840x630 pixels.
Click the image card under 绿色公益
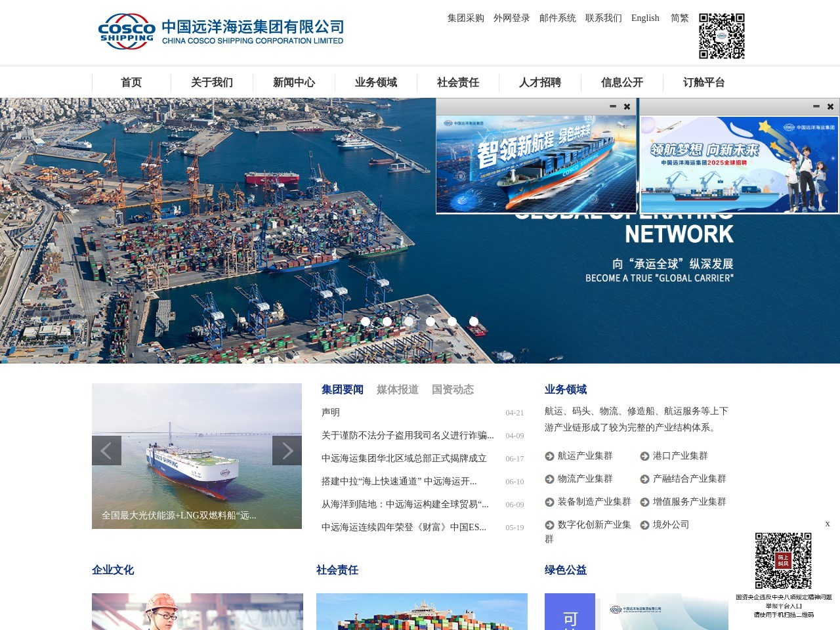click(637, 612)
